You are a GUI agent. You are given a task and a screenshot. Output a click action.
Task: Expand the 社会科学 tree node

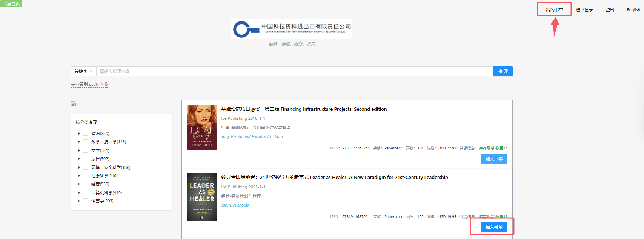pos(79,176)
